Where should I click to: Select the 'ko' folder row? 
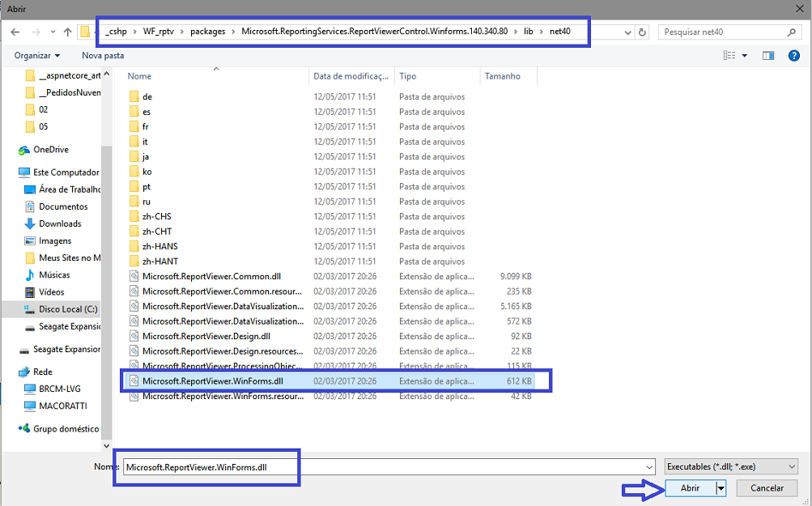330,172
